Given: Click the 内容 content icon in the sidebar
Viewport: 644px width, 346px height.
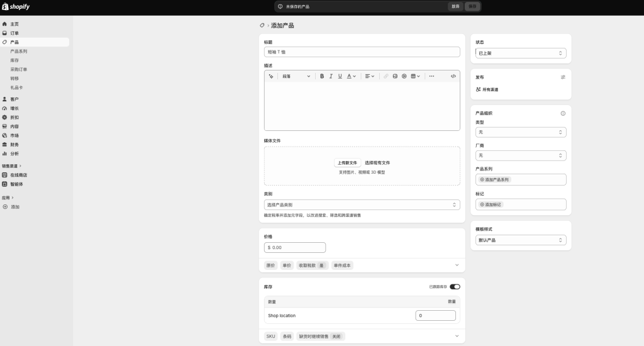Looking at the screenshot, I should 4,126.
